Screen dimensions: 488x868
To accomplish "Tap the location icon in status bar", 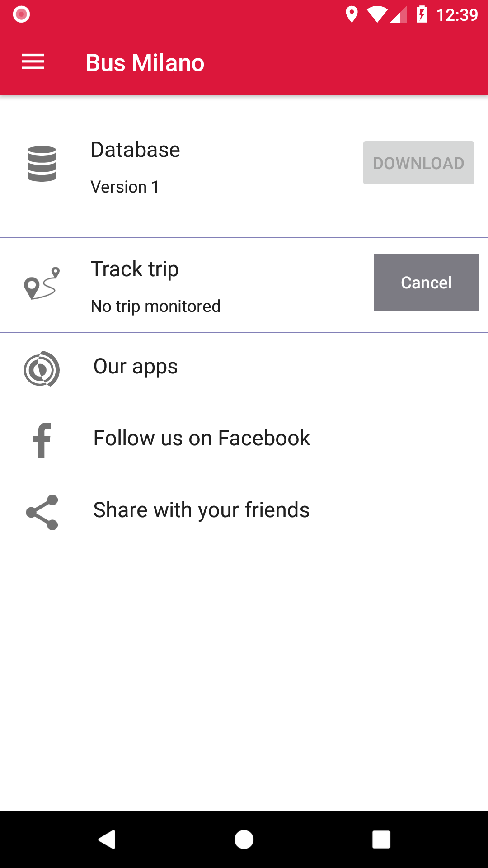I will (352, 14).
